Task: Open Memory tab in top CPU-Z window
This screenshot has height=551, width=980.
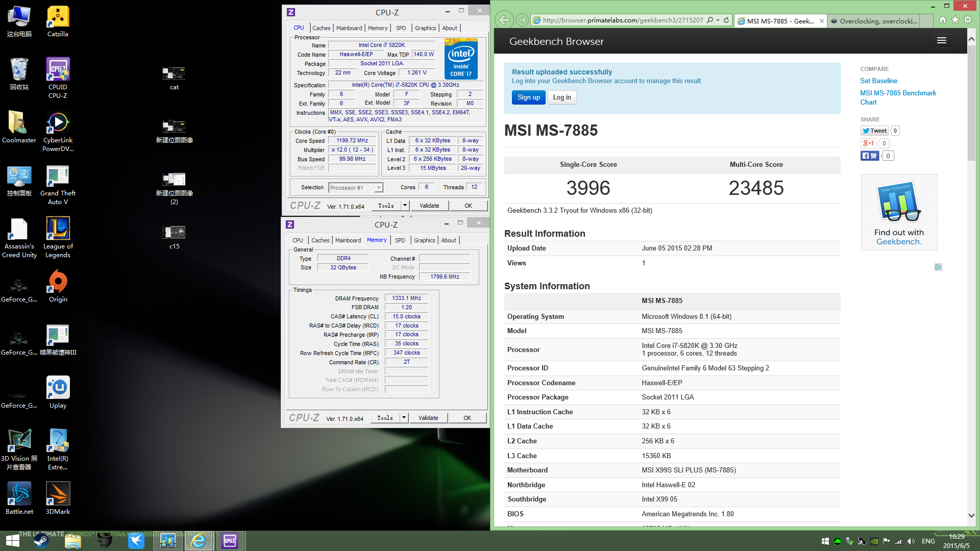Action: click(378, 28)
